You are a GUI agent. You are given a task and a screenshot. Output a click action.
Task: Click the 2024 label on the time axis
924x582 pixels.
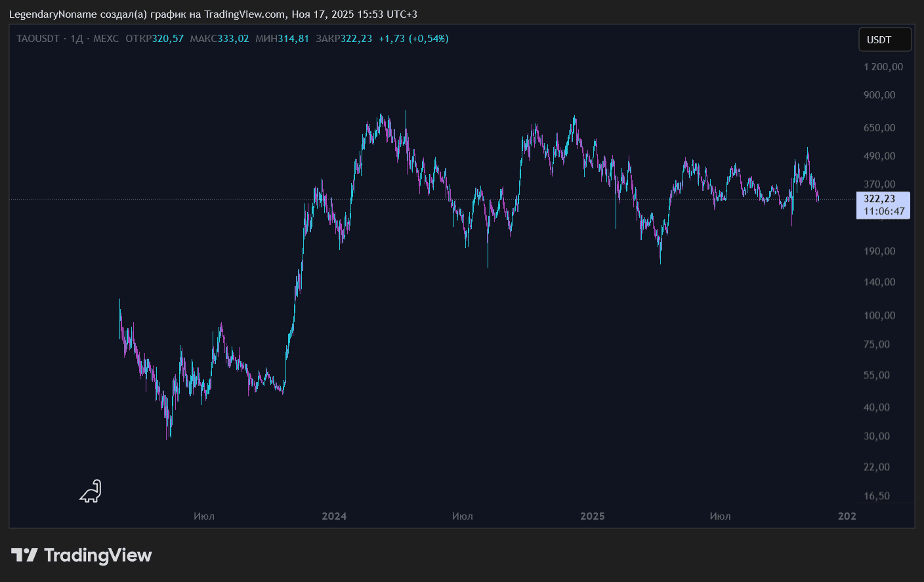(334, 516)
